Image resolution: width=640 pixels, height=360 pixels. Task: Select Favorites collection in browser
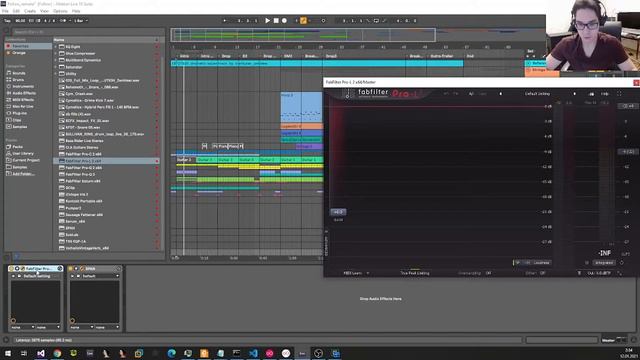28,46
